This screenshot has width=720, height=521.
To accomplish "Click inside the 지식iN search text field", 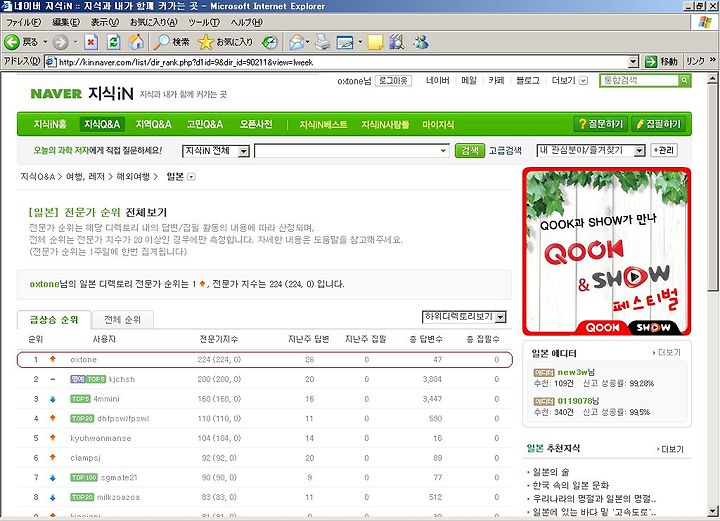I will [352, 151].
